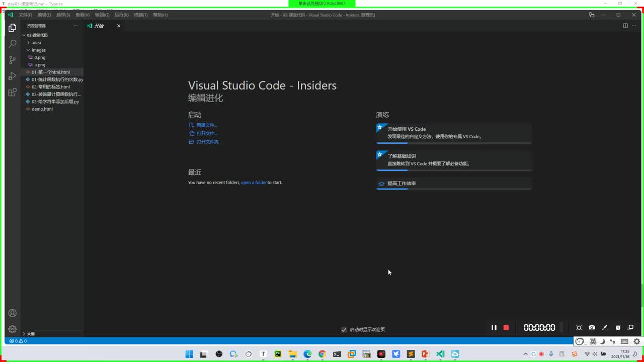Open the 帮助(H) menu
This screenshot has height=362, width=644.
tap(160, 15)
